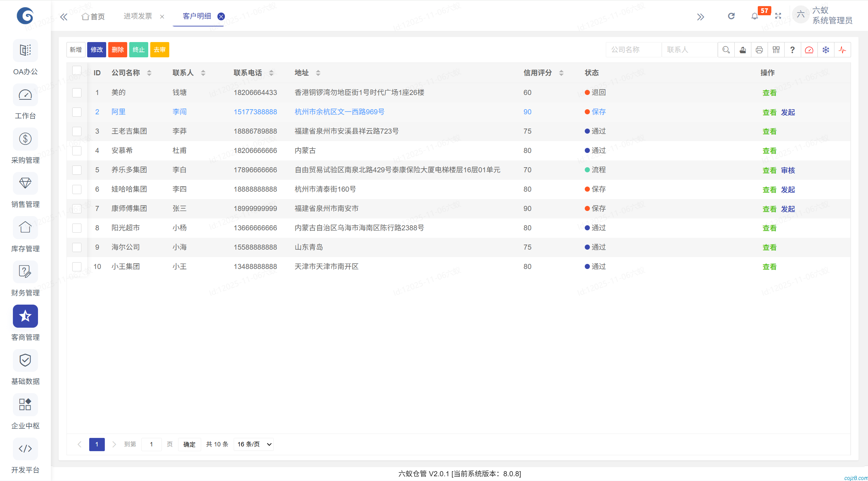Select the checkbox for 美的 row

coord(77,93)
